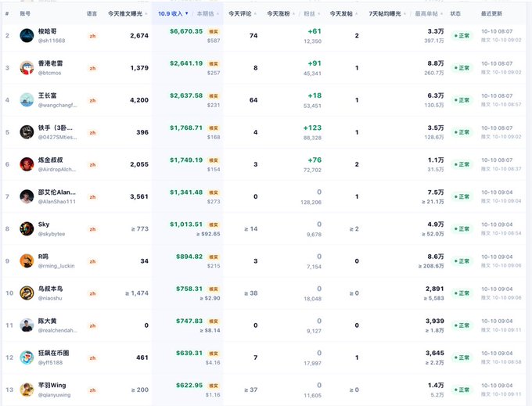Sort by the 粉丝 header

312,13
